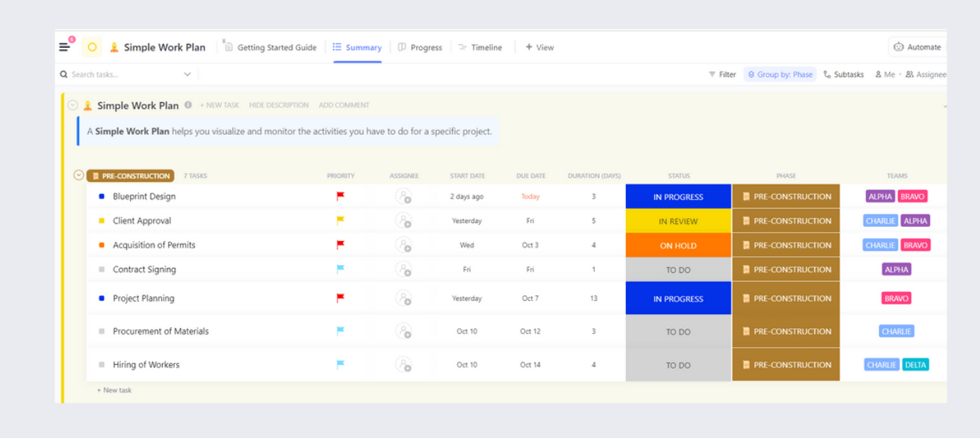Click the Search tasks input field

[x=120, y=75]
